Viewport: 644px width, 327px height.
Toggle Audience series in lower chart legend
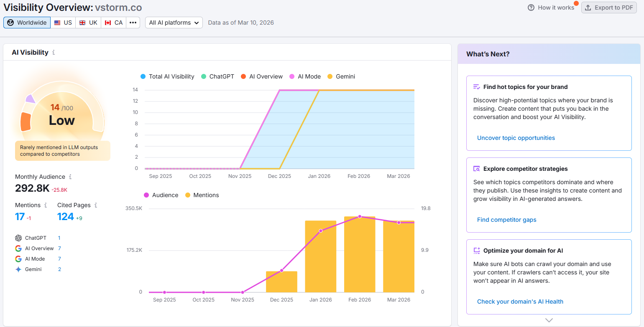click(x=161, y=195)
